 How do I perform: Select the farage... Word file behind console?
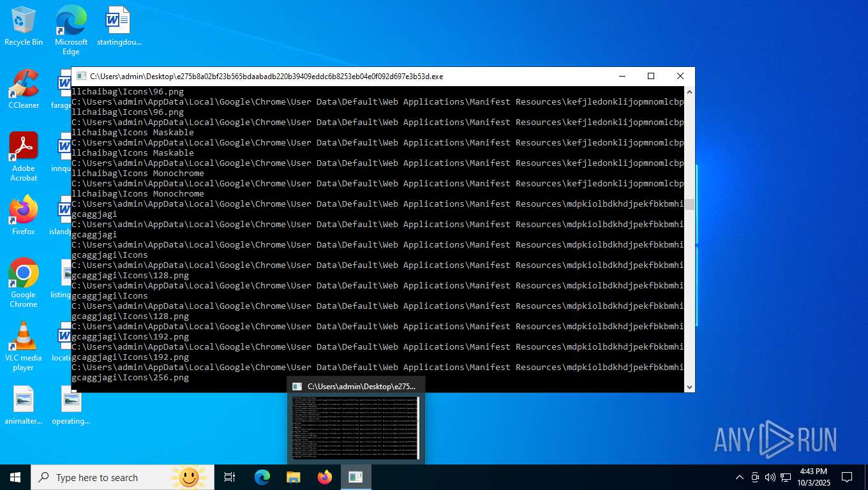pyautogui.click(x=62, y=89)
